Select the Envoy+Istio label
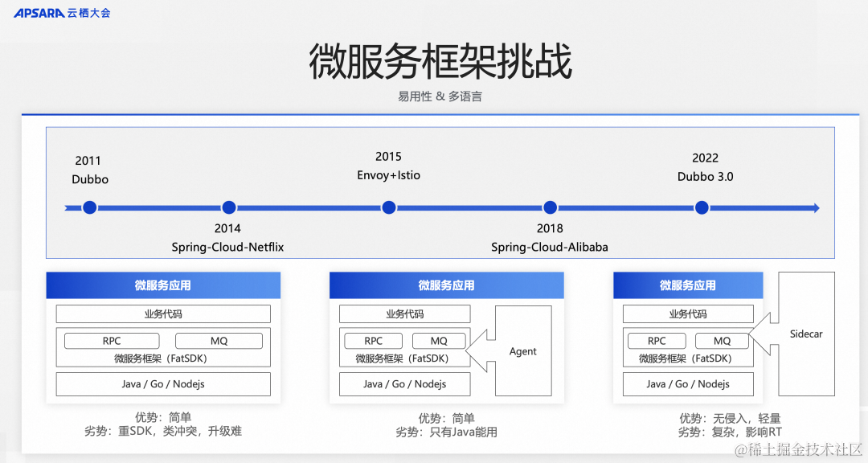Viewport: 868px width, 463px height. coord(388,175)
